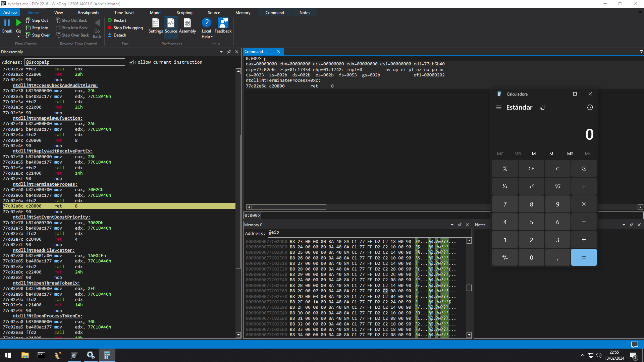Click Step Over in Flow Control
Viewport: 644px width, 362px height.
click(37, 35)
